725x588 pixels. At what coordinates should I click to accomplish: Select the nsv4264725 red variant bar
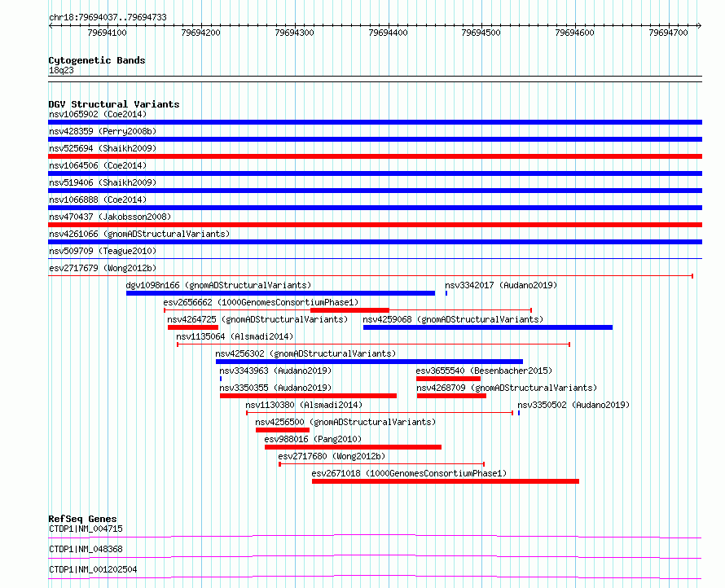[x=193, y=327]
